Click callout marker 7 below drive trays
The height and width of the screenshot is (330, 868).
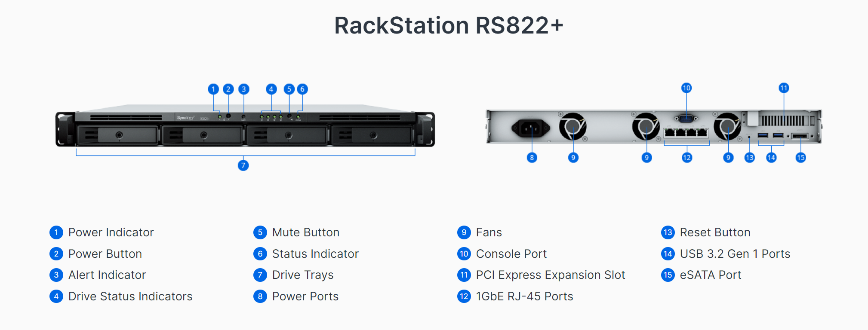243,165
